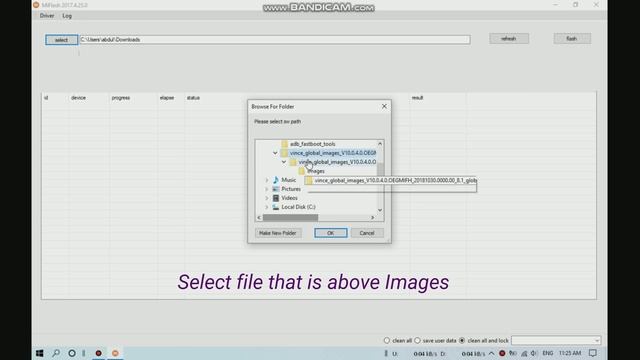
Task: Click the horizontal scrollbar thumb in tree
Action: tap(290, 218)
